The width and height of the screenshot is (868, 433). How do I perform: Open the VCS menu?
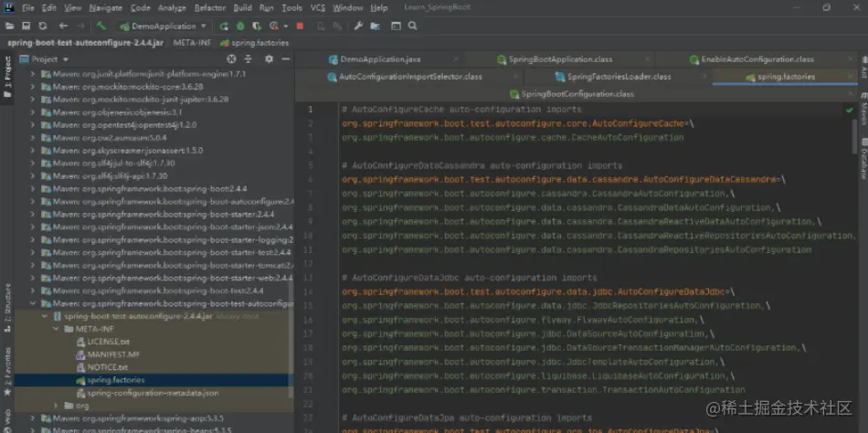pos(318,7)
